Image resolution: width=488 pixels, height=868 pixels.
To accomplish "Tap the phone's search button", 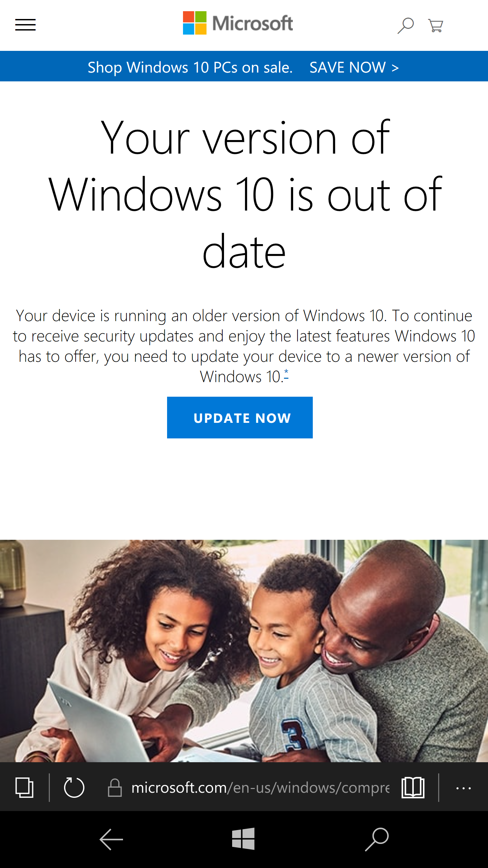I will pos(377,839).
